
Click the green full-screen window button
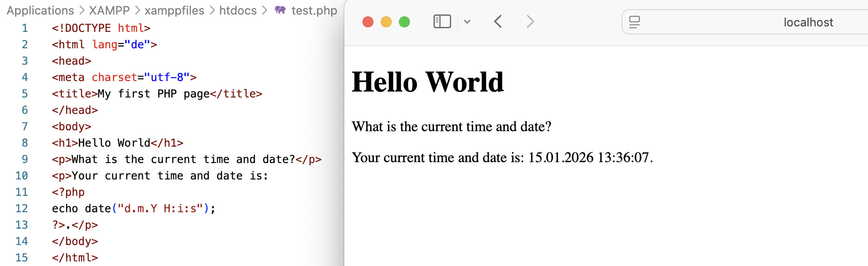pyautogui.click(x=404, y=22)
